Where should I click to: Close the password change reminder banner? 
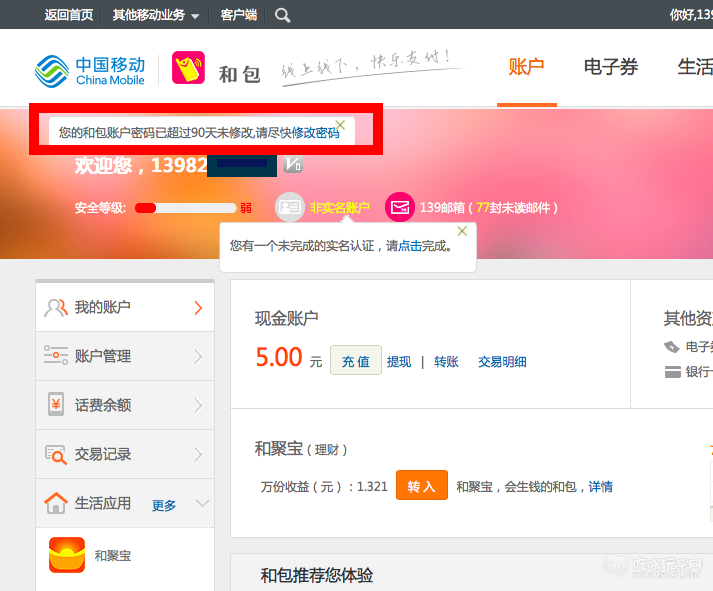(340, 125)
